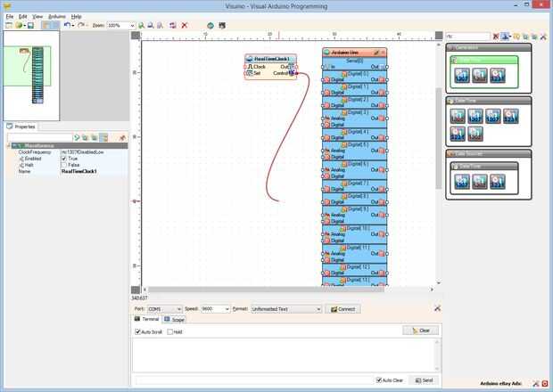Click the canvas horizontal scrollbar thumb
553x392 pixels.
(x=267, y=290)
